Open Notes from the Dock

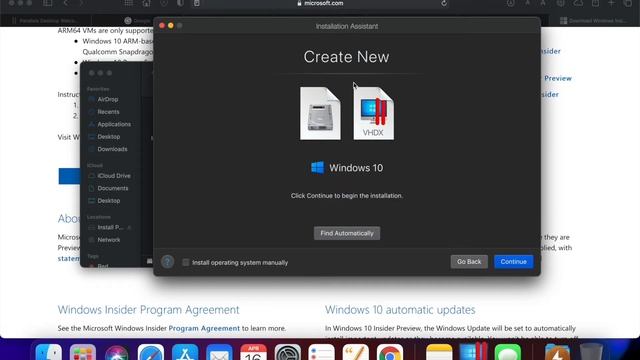(439, 353)
